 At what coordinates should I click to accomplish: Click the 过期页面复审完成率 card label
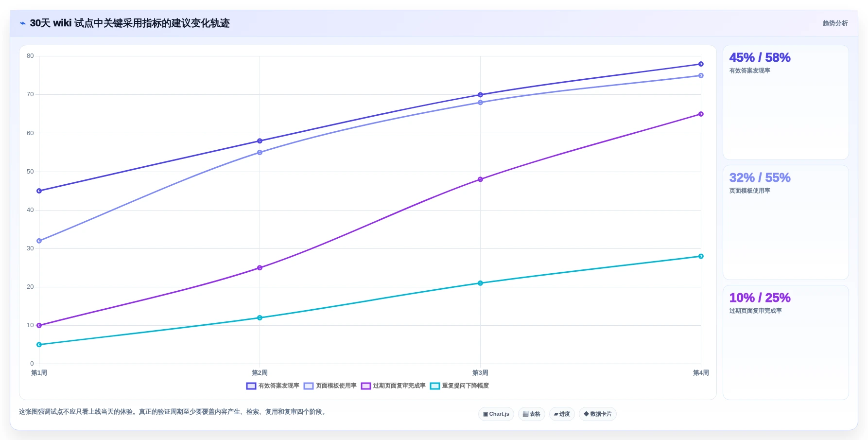[755, 311]
